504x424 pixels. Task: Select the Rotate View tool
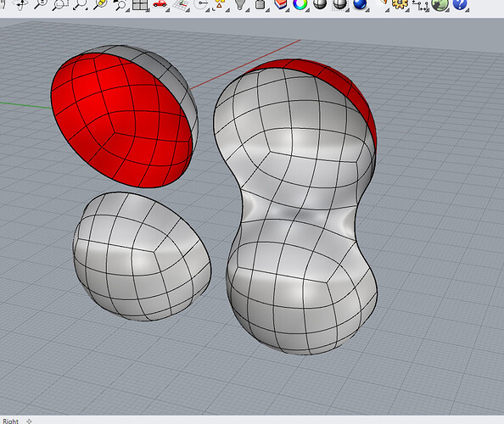tap(21, 4)
